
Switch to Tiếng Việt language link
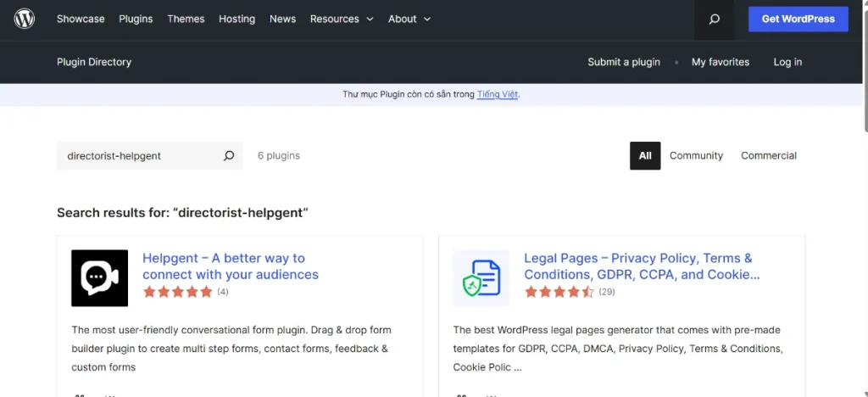(x=497, y=94)
